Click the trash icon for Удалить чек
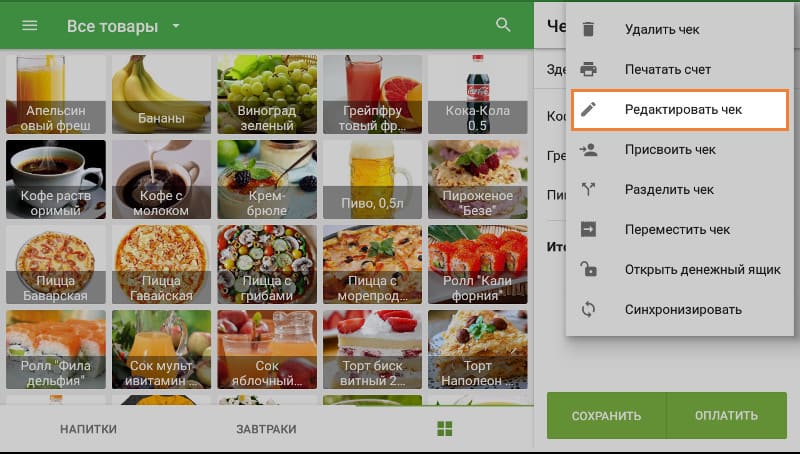This screenshot has height=454, width=800. coord(589,30)
